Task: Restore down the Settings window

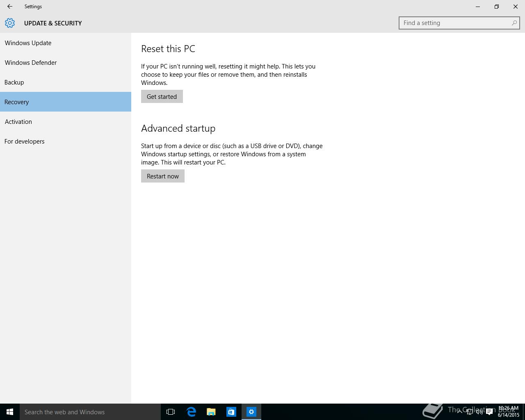Action: pos(497,7)
